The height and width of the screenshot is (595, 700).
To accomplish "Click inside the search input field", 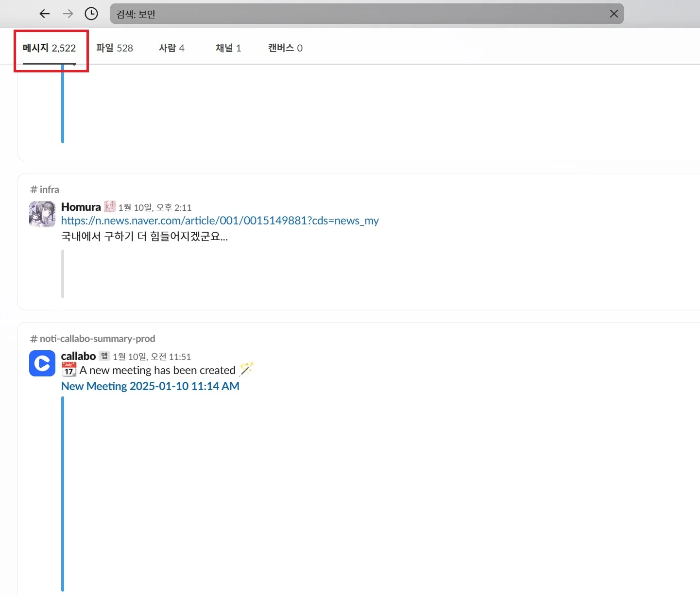I will click(340, 14).
